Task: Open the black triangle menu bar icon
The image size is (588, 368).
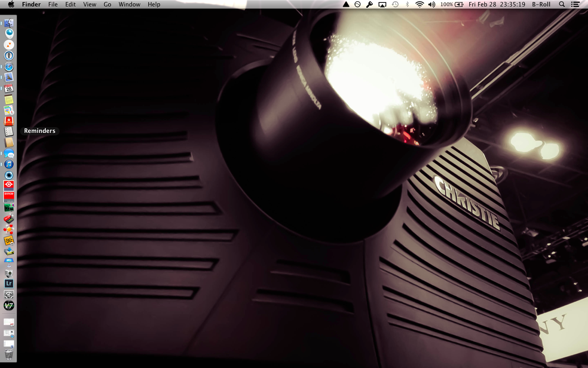Action: click(x=346, y=4)
